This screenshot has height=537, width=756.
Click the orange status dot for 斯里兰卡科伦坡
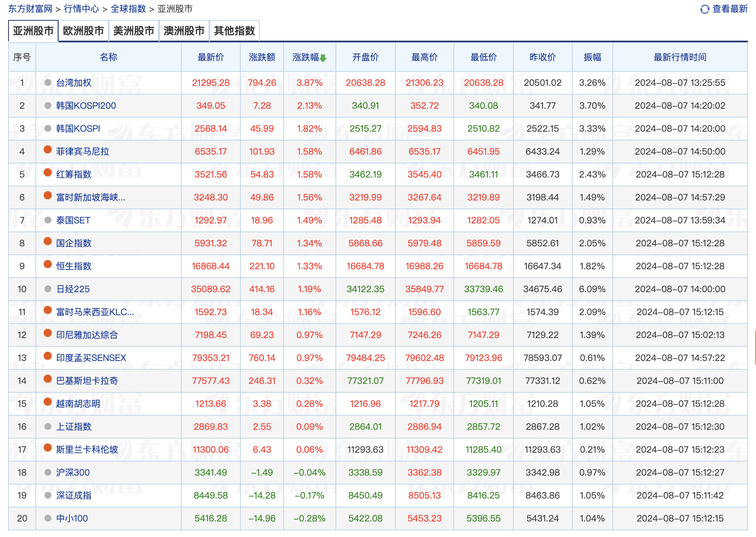pyautogui.click(x=48, y=447)
